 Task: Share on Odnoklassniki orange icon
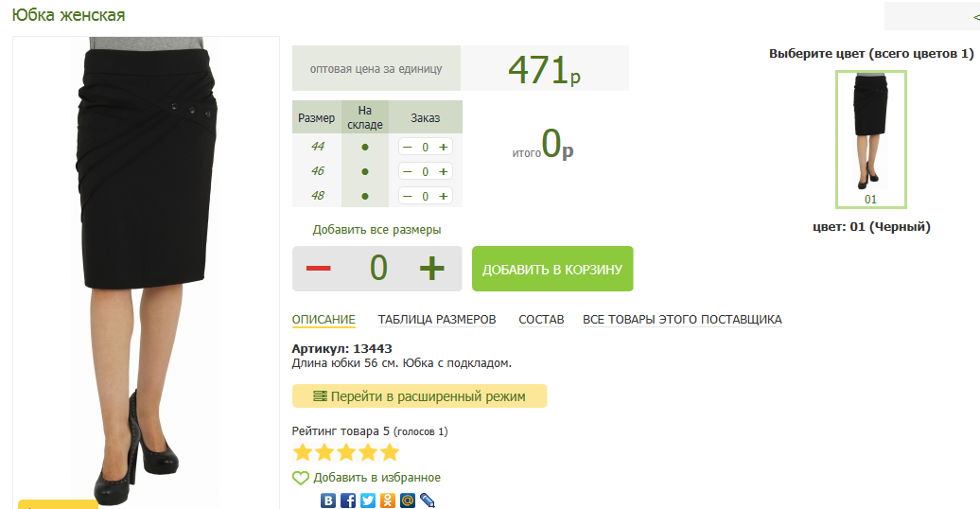(x=388, y=500)
